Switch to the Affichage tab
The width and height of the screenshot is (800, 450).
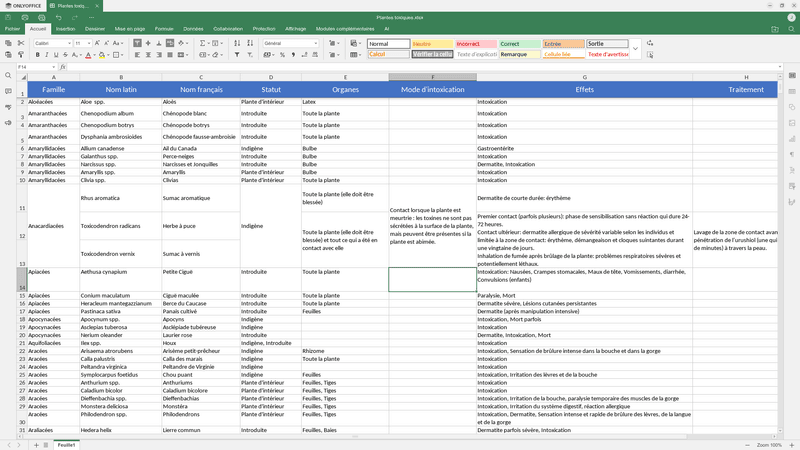pyautogui.click(x=295, y=29)
